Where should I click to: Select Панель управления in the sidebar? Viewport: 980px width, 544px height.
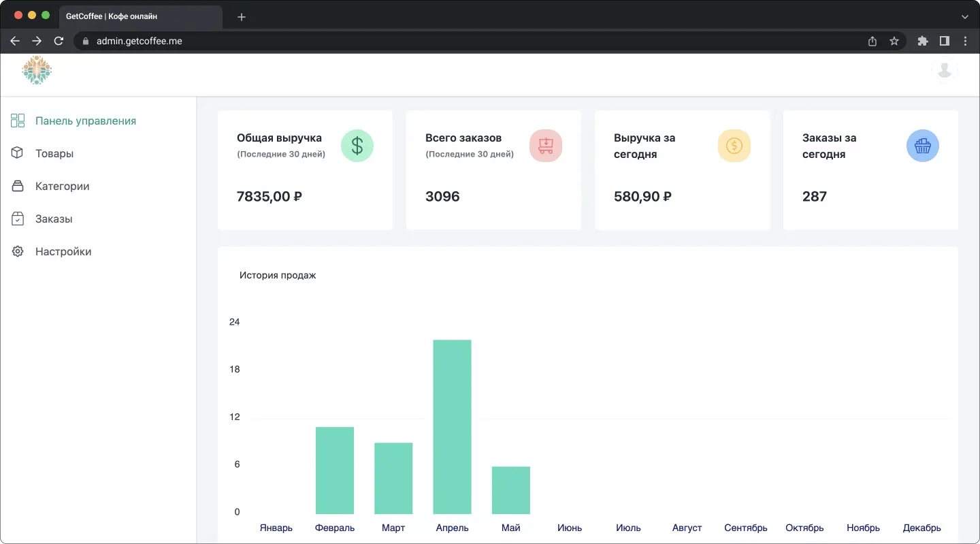point(86,121)
